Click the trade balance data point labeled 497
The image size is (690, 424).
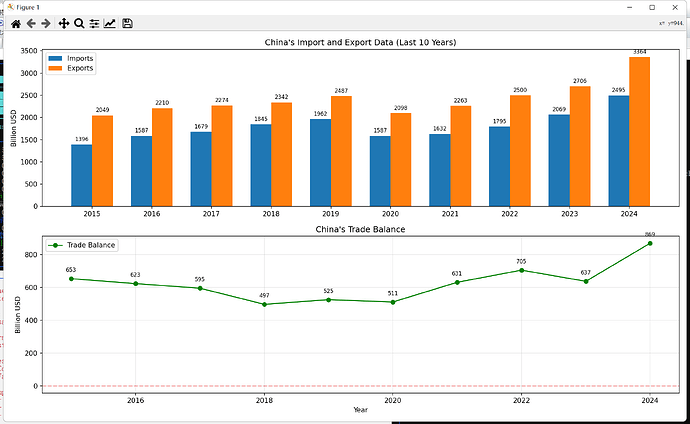pos(264,304)
